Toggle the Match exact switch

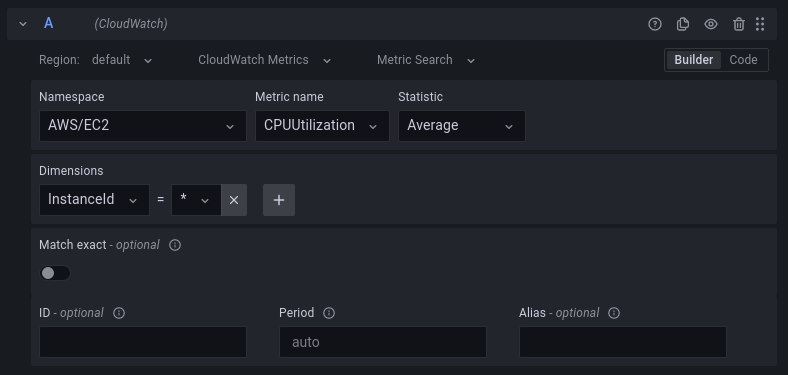coord(55,273)
